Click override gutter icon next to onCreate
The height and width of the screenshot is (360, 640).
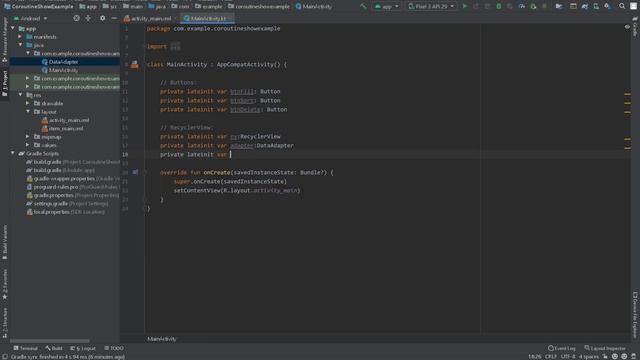pyautogui.click(x=136, y=172)
